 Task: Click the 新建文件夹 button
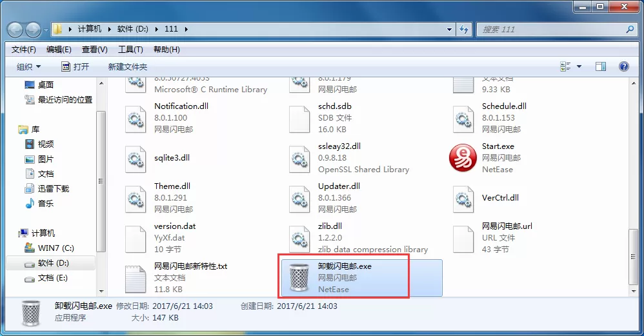tap(127, 66)
